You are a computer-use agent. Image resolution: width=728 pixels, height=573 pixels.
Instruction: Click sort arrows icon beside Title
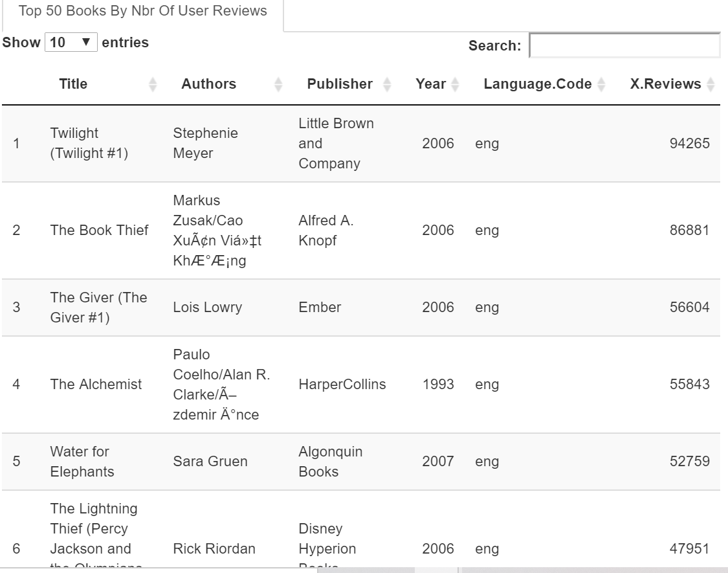(x=153, y=84)
